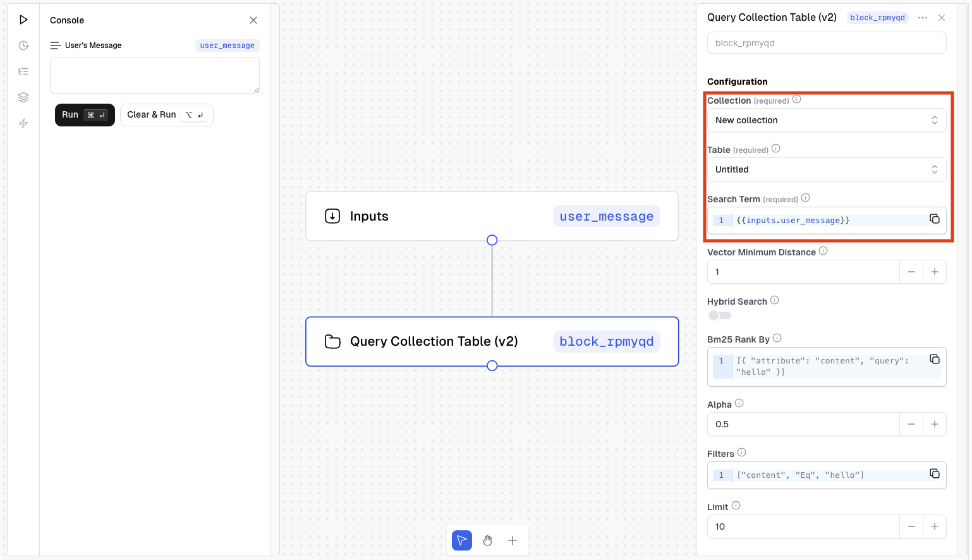
Task: Copy the Filters field contents
Action: pyautogui.click(x=934, y=474)
